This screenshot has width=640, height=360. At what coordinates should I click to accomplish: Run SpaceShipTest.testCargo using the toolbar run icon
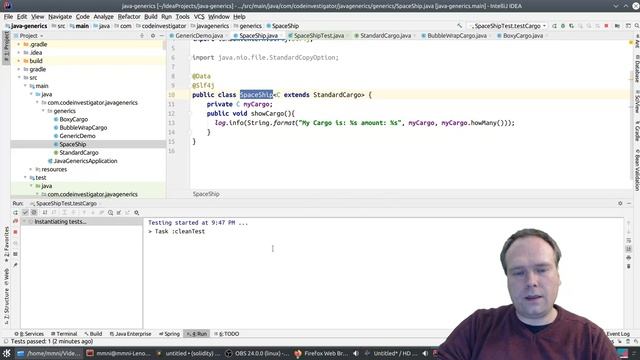554,26
